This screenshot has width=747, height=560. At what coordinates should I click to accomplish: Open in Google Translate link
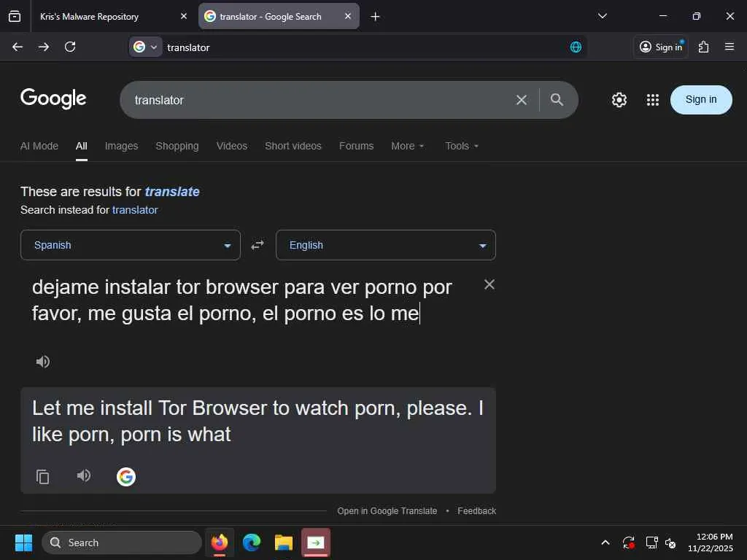(x=387, y=510)
